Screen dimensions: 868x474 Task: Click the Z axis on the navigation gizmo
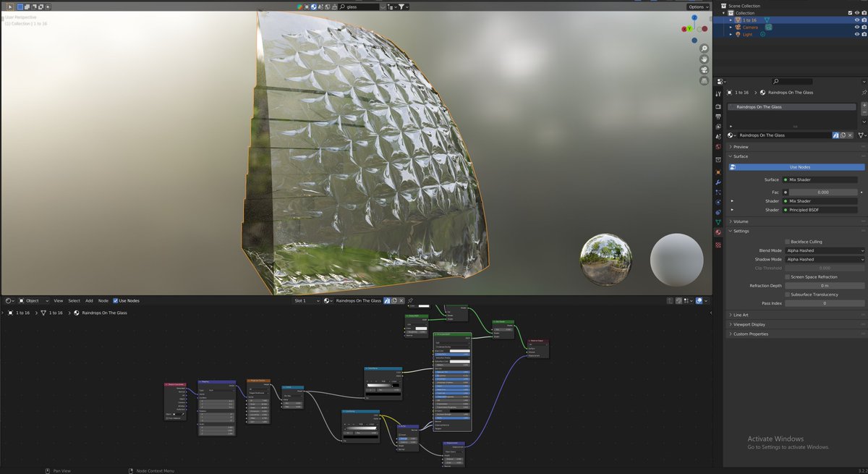coord(695,19)
